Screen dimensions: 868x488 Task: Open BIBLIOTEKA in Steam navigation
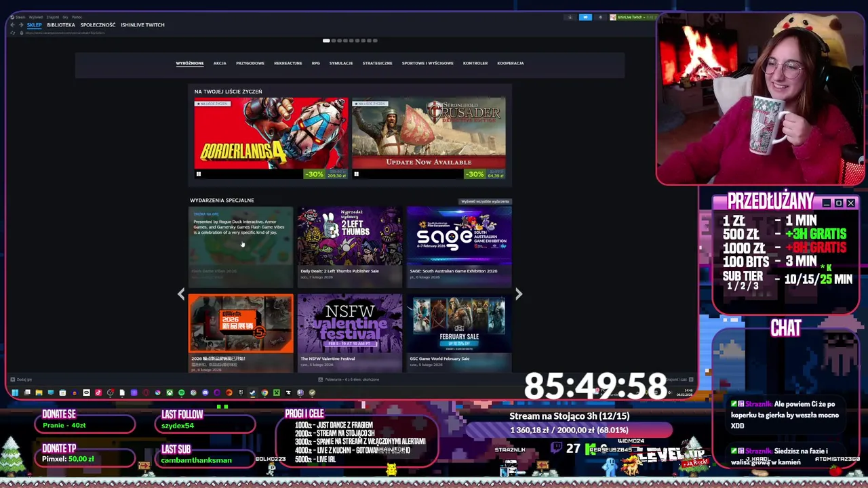pos(61,25)
